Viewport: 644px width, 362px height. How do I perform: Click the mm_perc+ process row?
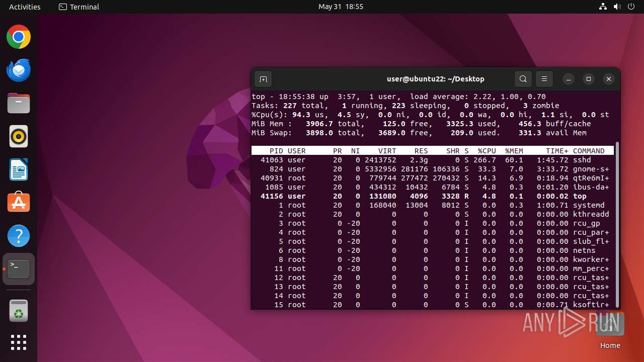433,268
